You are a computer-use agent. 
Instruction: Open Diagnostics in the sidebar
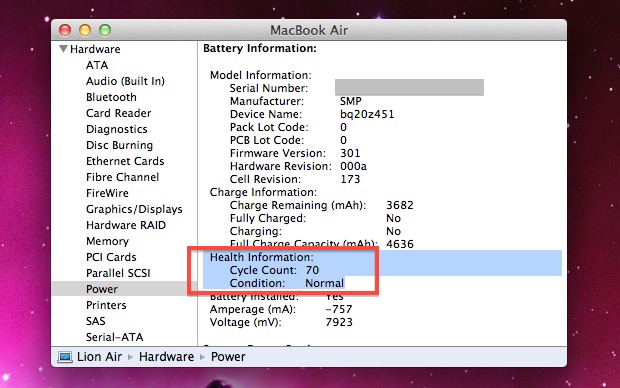pyautogui.click(x=117, y=129)
